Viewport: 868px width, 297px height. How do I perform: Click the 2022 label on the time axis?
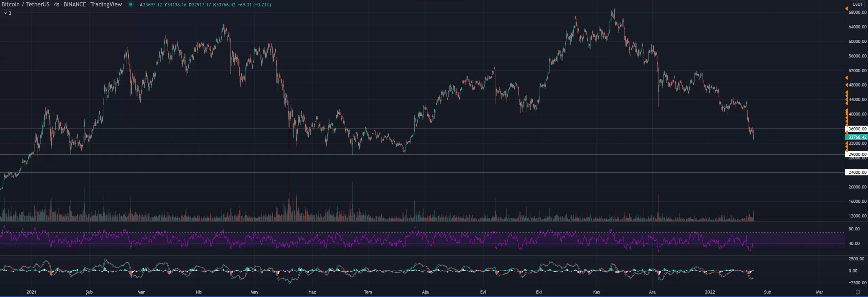pos(710,292)
